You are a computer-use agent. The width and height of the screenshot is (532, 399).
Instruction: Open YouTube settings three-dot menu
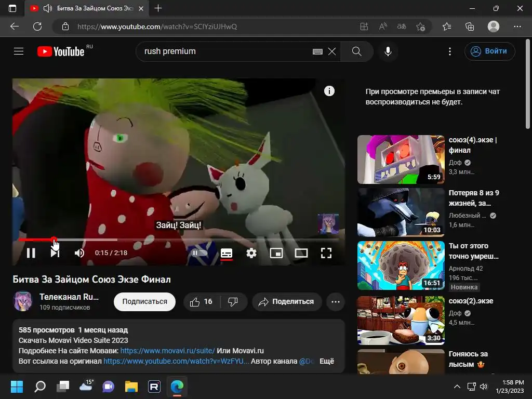coord(449,51)
